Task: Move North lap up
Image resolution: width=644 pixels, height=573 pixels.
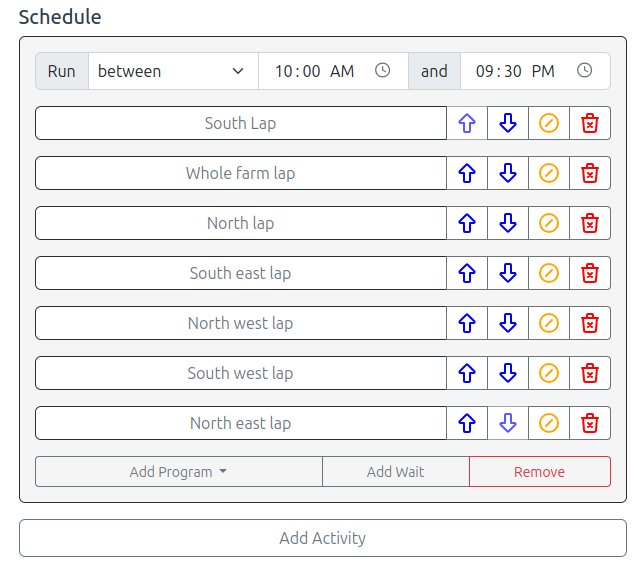Action: pos(467,223)
